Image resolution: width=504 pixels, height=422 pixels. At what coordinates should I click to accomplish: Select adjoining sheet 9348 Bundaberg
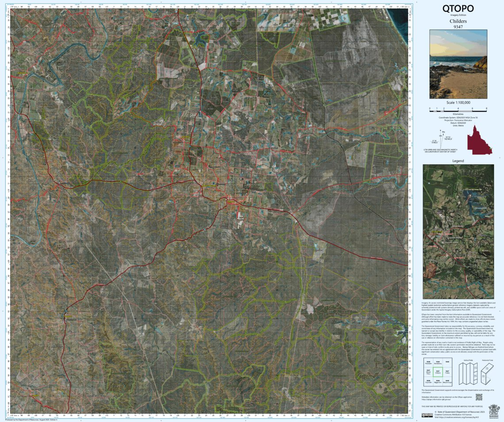click(x=439, y=363)
